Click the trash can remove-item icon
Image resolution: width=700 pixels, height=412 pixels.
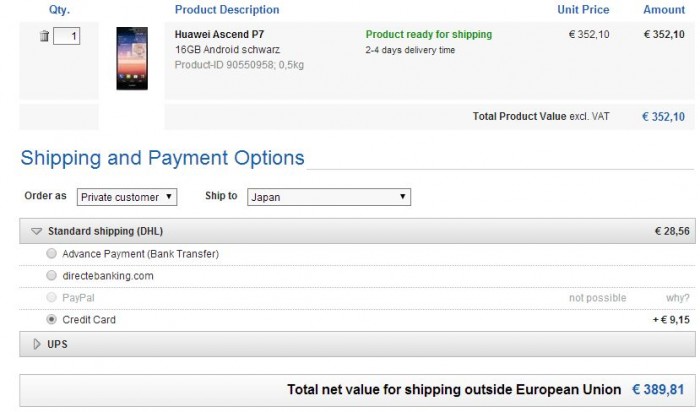tap(44, 36)
